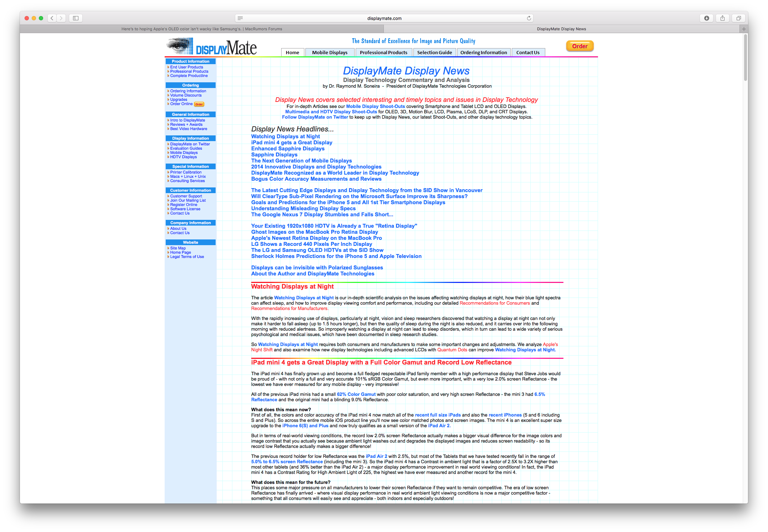The width and height of the screenshot is (768, 532).
Task: Open headline Ghost Images on the MacBook Pro
Action: pyautogui.click(x=314, y=232)
